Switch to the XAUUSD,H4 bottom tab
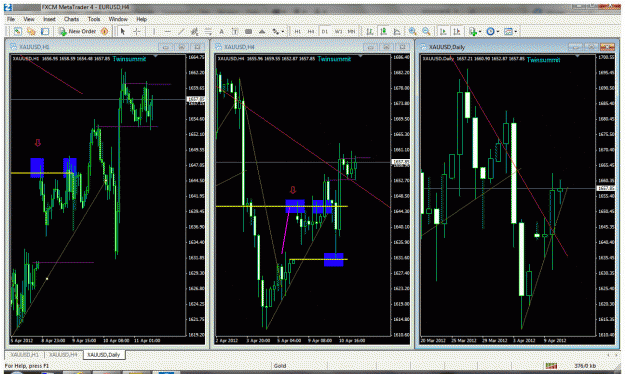Screen dimensions: 625x374 63,354
